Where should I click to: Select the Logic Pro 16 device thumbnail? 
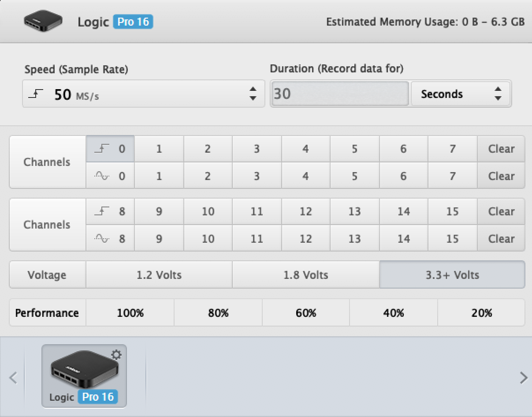[84, 376]
